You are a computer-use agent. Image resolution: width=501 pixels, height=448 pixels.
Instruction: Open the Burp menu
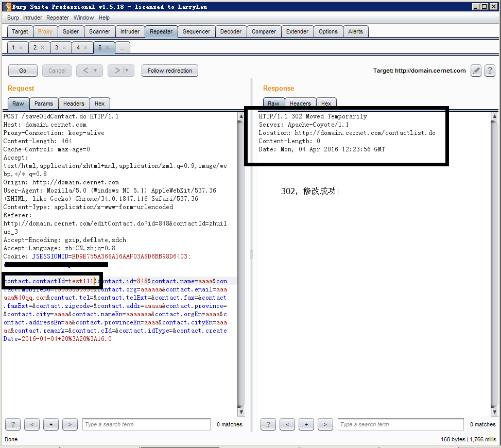coord(13,18)
